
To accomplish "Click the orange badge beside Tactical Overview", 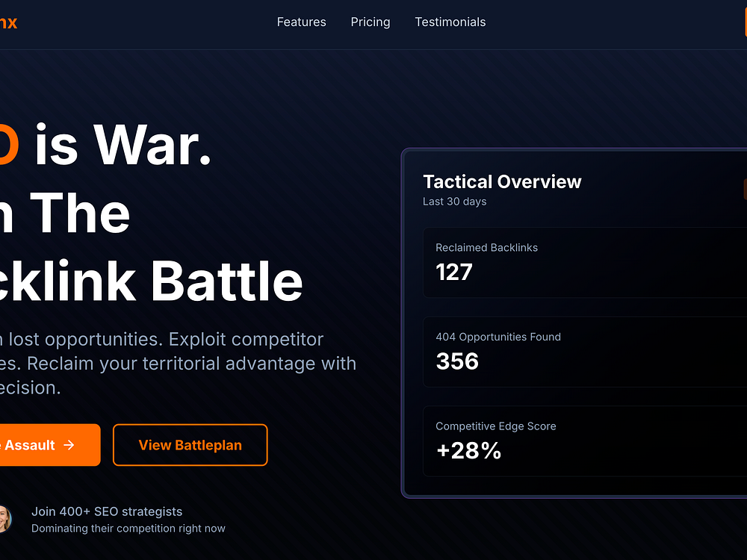I will click(745, 189).
